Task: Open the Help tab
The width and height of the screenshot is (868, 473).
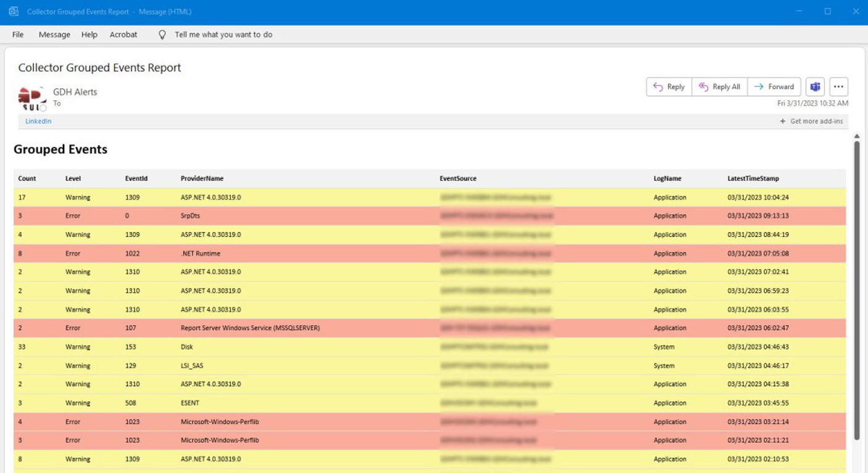Action: [x=89, y=34]
